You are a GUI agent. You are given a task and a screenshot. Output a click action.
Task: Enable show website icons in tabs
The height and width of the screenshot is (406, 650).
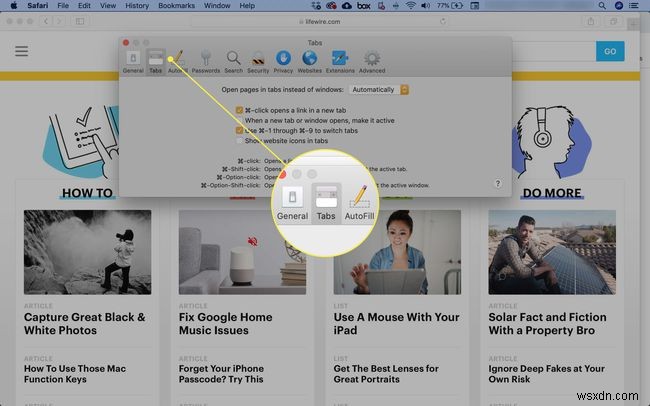pos(239,141)
